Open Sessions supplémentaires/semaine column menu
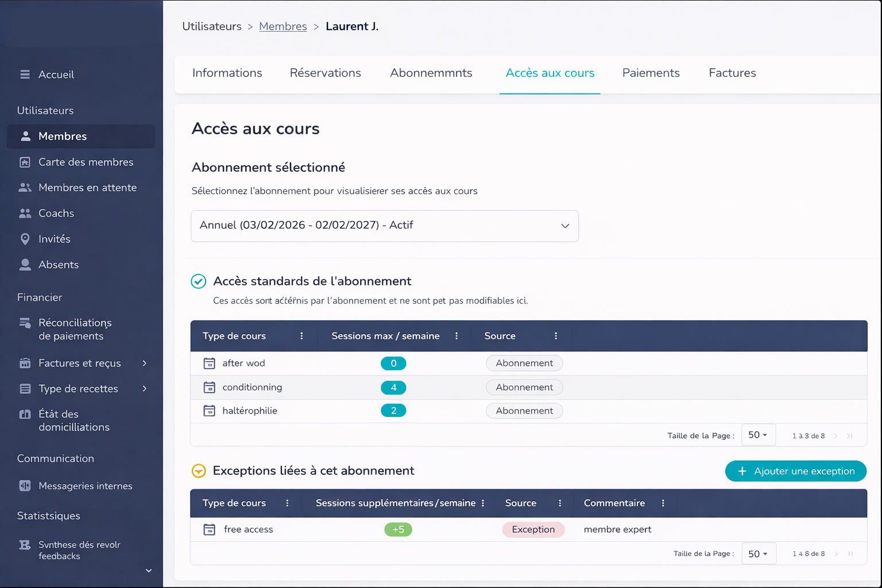 pyautogui.click(x=483, y=503)
